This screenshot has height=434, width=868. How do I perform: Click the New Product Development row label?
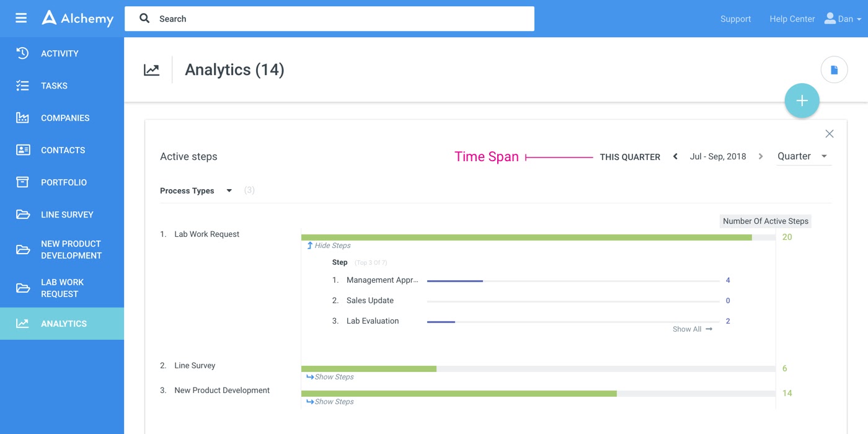coord(222,391)
